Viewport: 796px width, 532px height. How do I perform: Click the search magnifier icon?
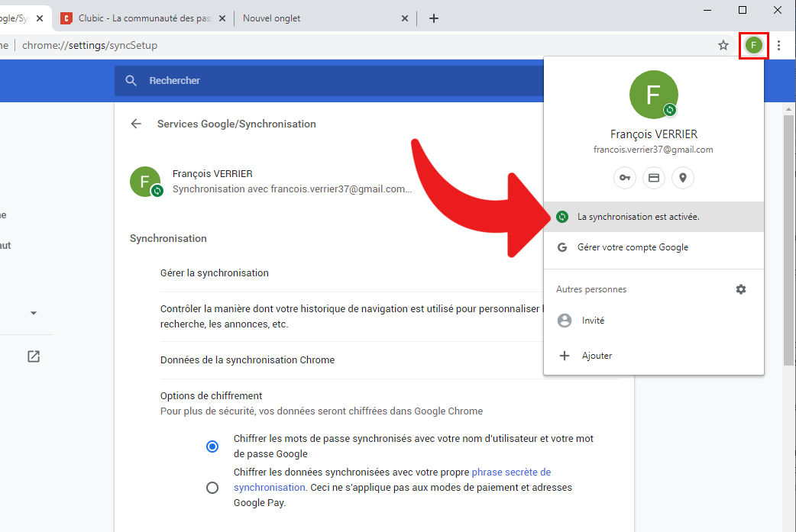point(131,81)
